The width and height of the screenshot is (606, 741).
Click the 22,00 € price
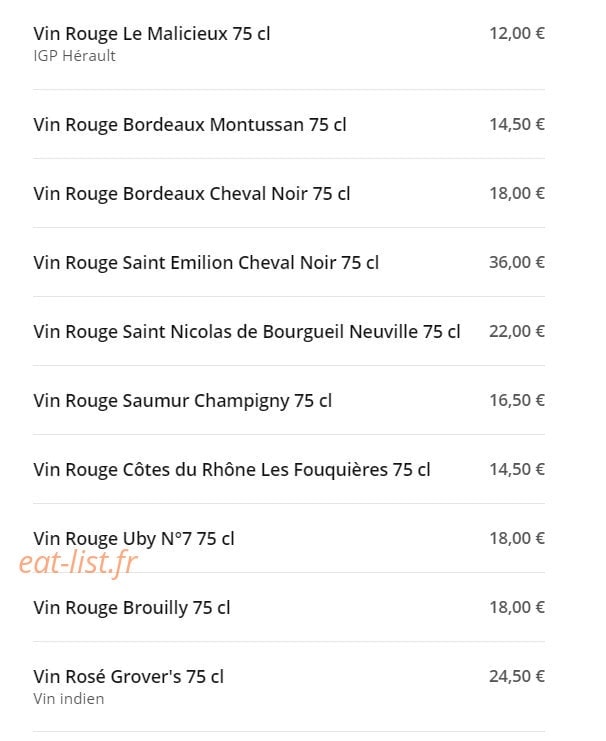(x=517, y=331)
